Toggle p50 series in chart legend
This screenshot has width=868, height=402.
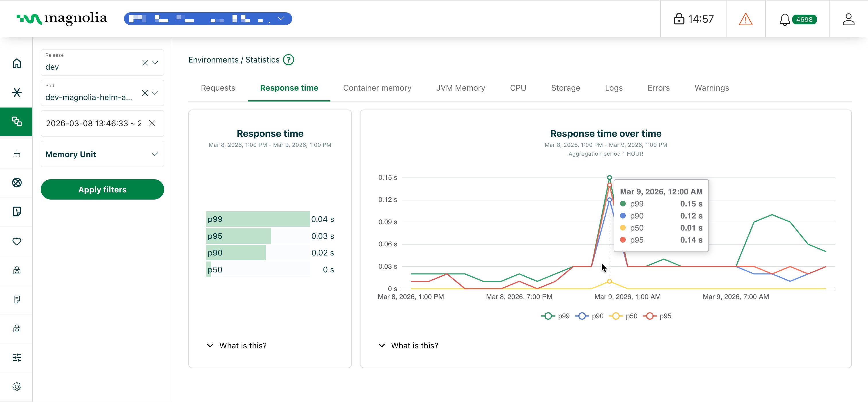tap(623, 316)
